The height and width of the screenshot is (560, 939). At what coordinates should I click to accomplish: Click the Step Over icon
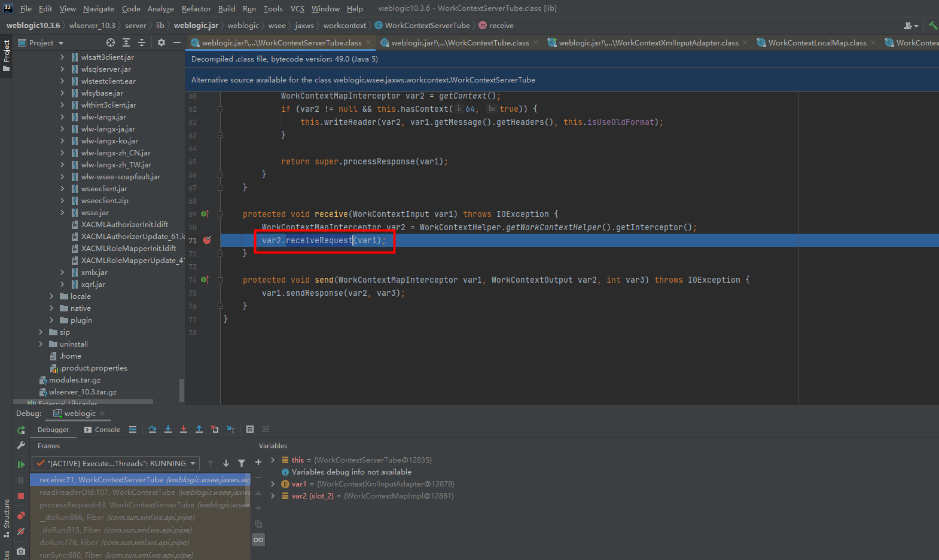coord(153,429)
